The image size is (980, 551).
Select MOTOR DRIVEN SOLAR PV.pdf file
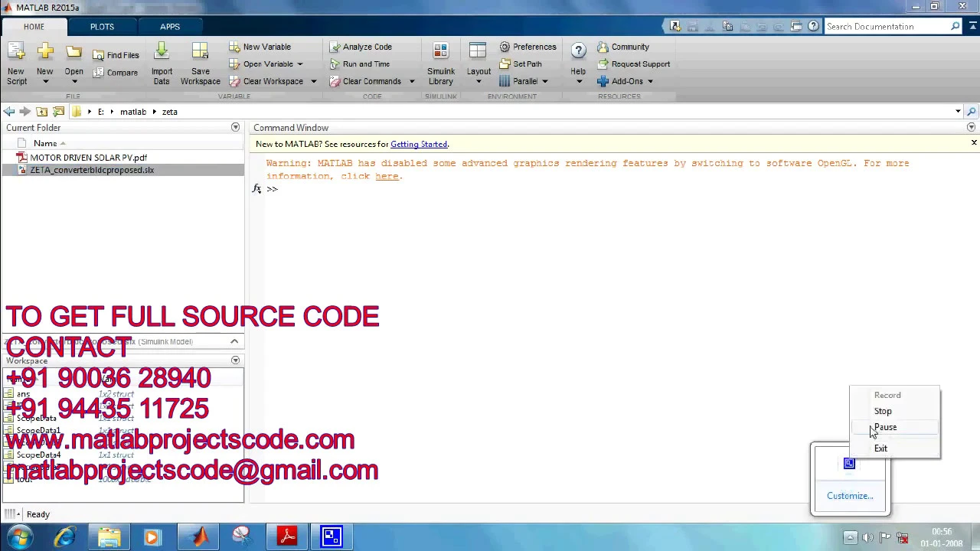[x=88, y=158]
